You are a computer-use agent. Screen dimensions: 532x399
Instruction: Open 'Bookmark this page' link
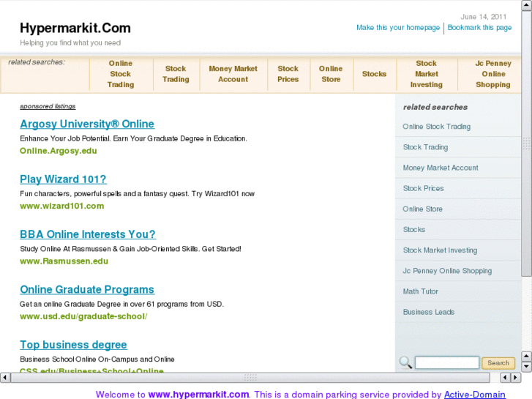tap(479, 28)
